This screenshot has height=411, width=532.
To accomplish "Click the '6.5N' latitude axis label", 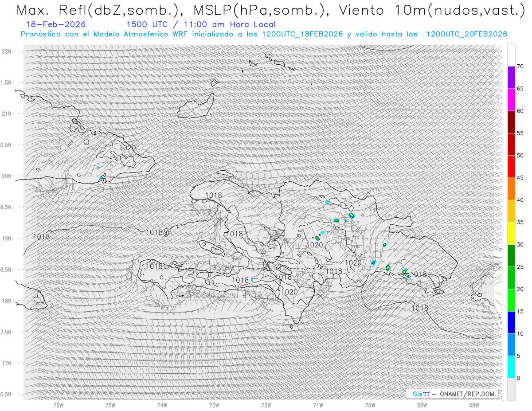I will [7, 394].
